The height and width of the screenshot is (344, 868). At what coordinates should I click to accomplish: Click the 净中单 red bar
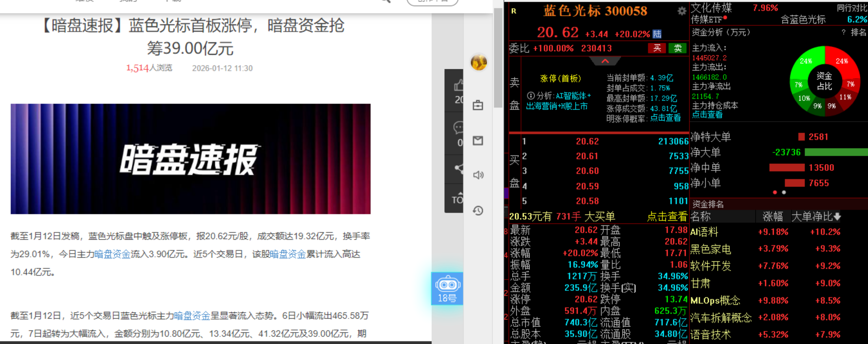coord(787,168)
